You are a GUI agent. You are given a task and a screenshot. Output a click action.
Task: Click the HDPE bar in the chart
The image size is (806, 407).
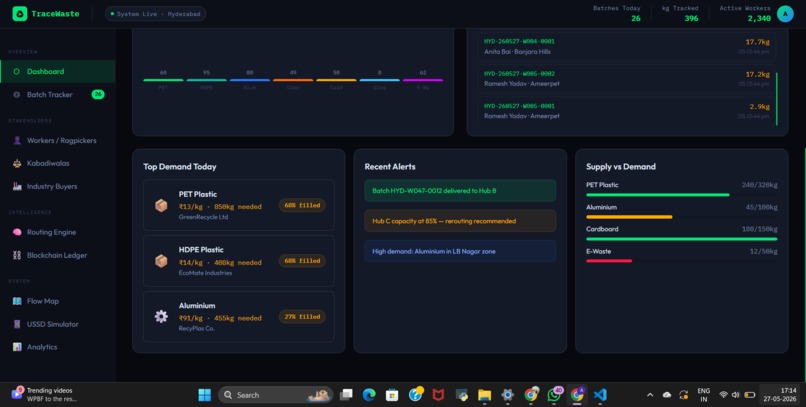[206, 80]
